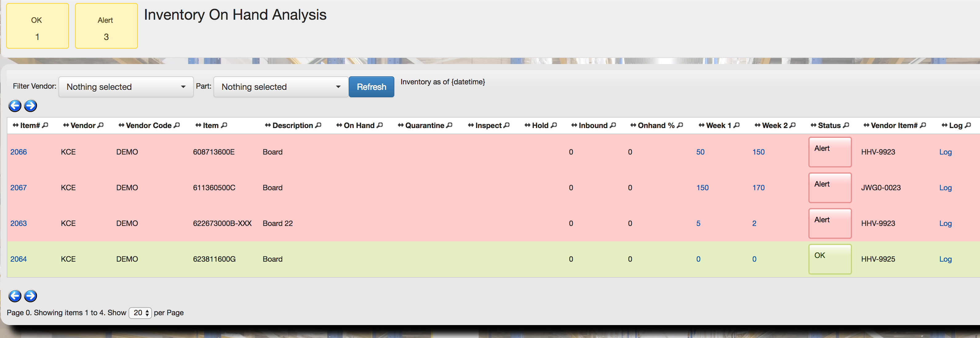Click Week 2 value 170 for item 2067

(758, 188)
